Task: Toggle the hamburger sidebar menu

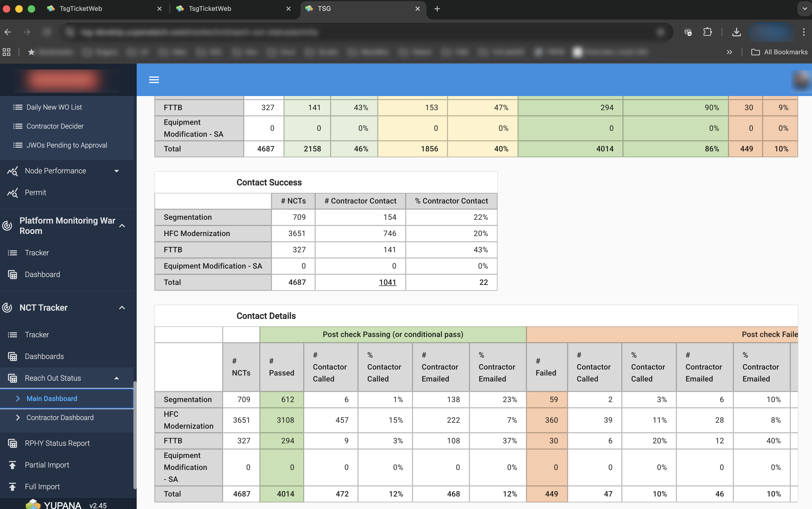Action: (154, 80)
